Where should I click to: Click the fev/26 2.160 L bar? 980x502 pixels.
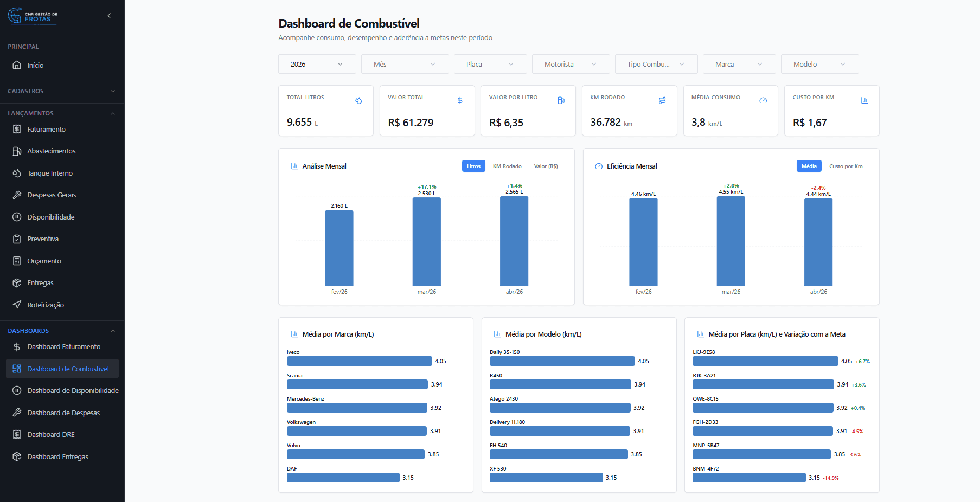tap(339, 248)
